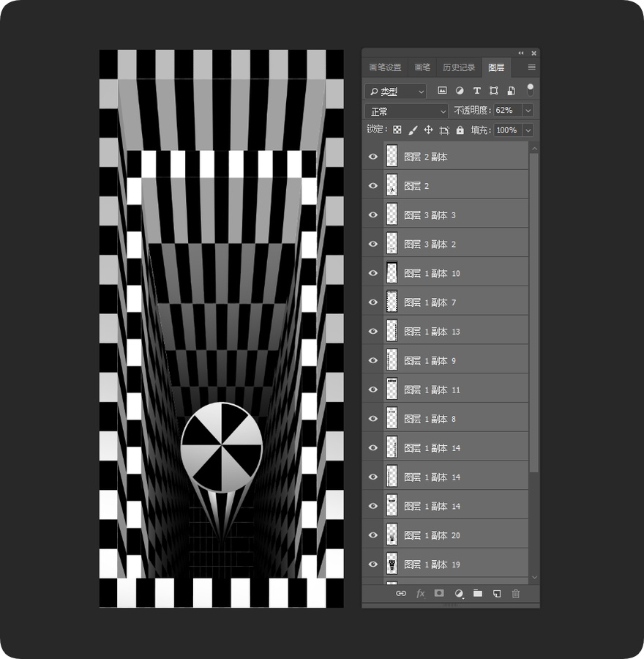Image resolution: width=644 pixels, height=659 pixels.
Task: Filter layers by adjustment layer icon
Action: [x=460, y=90]
